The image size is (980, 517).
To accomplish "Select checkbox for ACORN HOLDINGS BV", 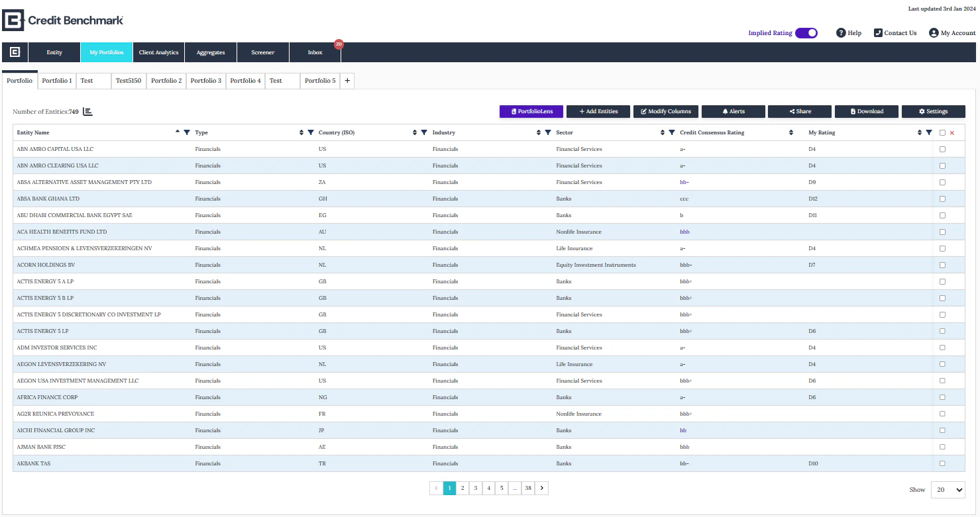I will (942, 265).
